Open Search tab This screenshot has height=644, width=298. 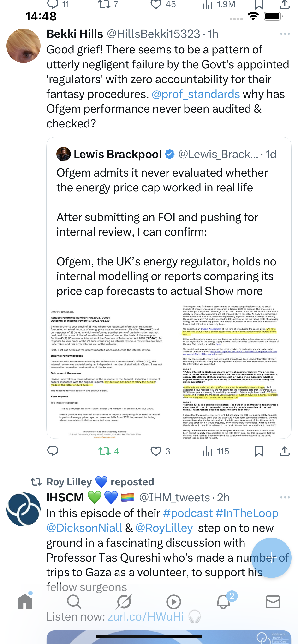pyautogui.click(x=74, y=601)
